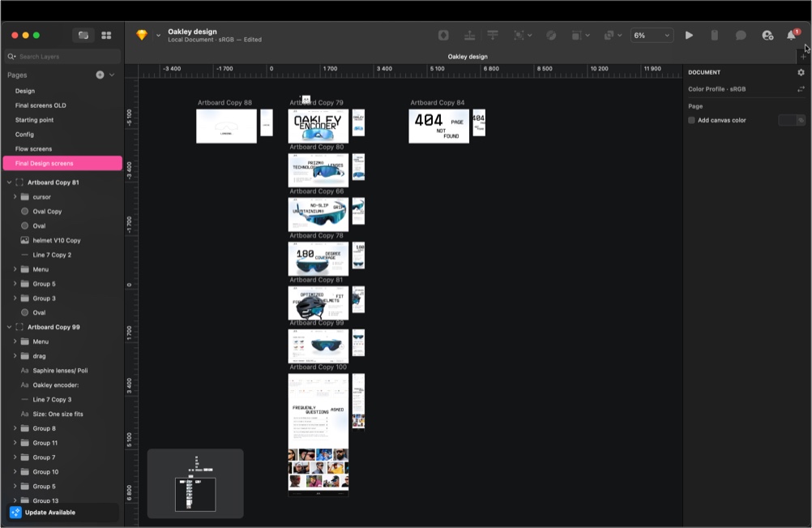The image size is (812, 528).
Task: Select the Flow screens page
Action: click(x=33, y=149)
